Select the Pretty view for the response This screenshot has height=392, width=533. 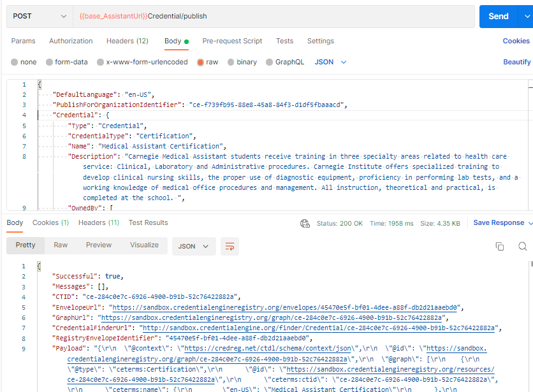pyautogui.click(x=25, y=245)
